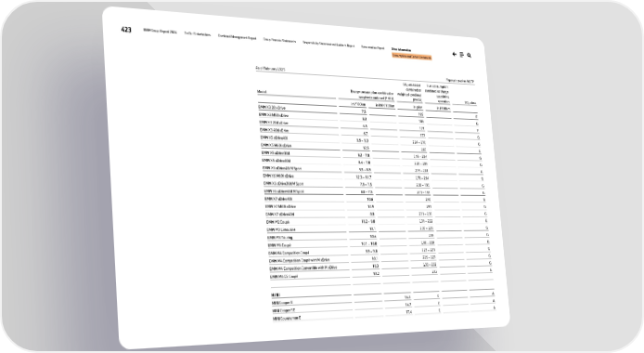The image size is (644, 353).
Task: Click the magnifying glass search icon
Action: click(x=469, y=55)
